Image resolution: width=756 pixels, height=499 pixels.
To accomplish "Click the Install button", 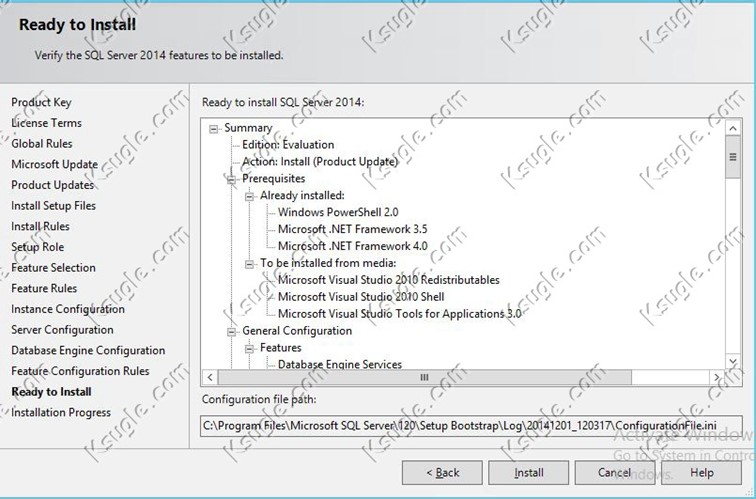I will (528, 472).
